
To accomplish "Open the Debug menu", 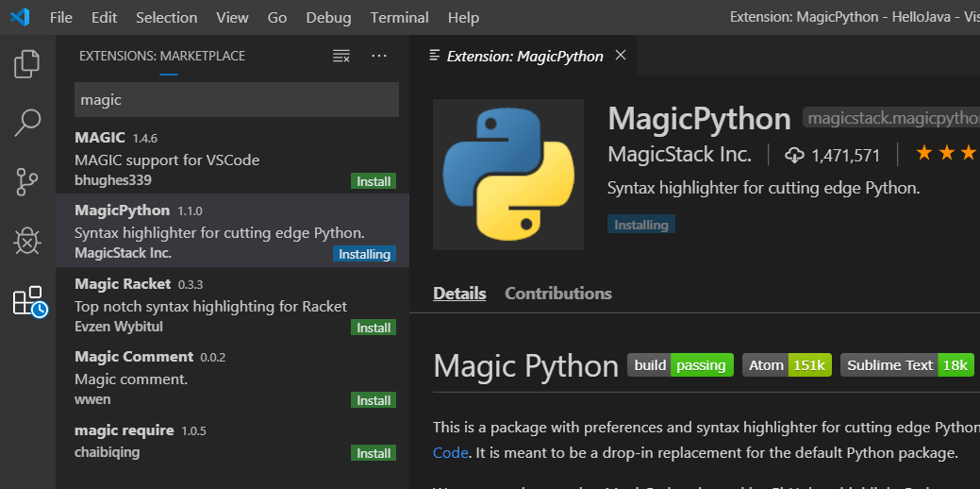I will (329, 18).
